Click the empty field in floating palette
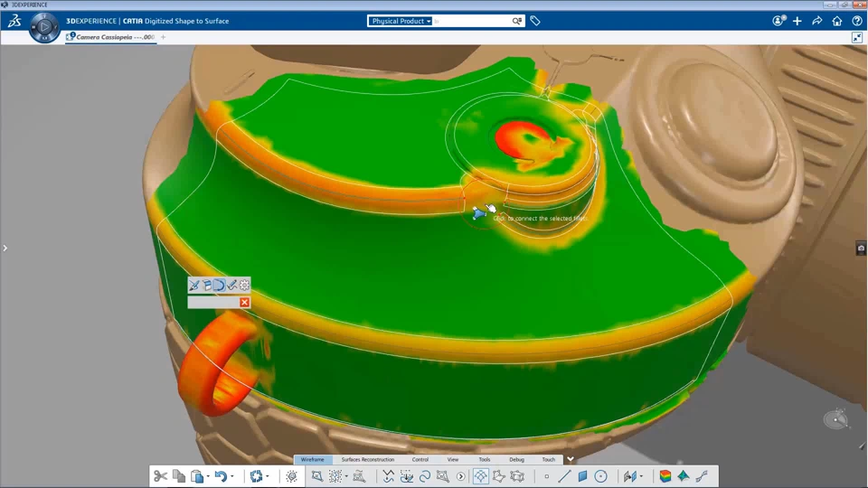Viewport: 868px width, 488px height. click(x=213, y=302)
